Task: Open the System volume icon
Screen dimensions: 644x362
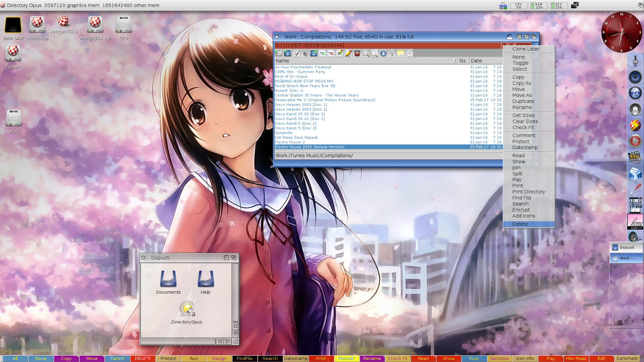Action: pyautogui.click(x=13, y=53)
